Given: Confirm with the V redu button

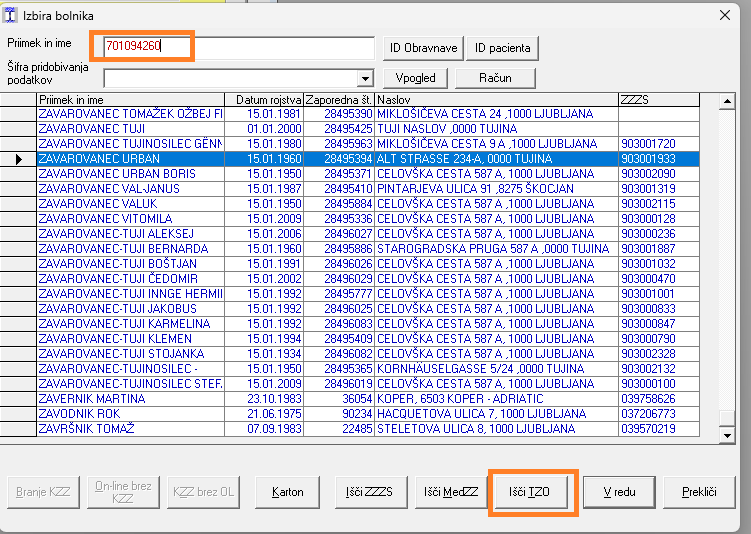Looking at the screenshot, I should click(x=619, y=492).
